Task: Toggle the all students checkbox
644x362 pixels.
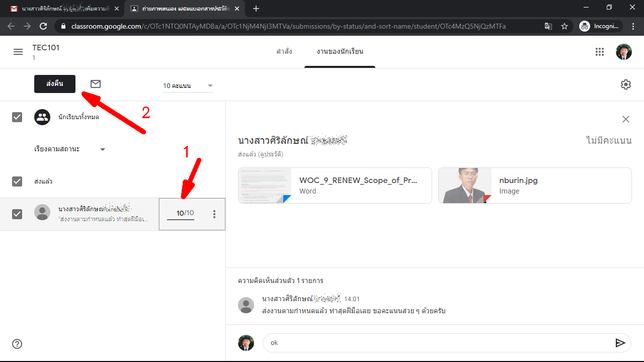Action: point(17,117)
